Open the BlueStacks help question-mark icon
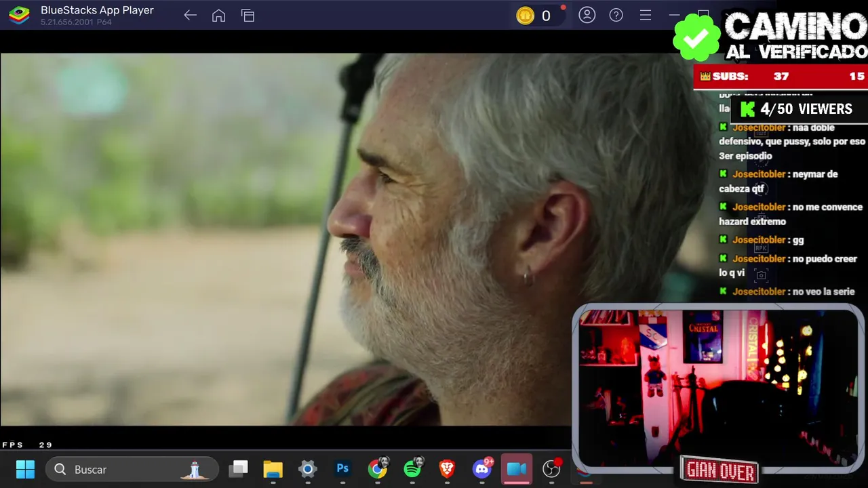The width and height of the screenshot is (868, 488). click(x=616, y=15)
